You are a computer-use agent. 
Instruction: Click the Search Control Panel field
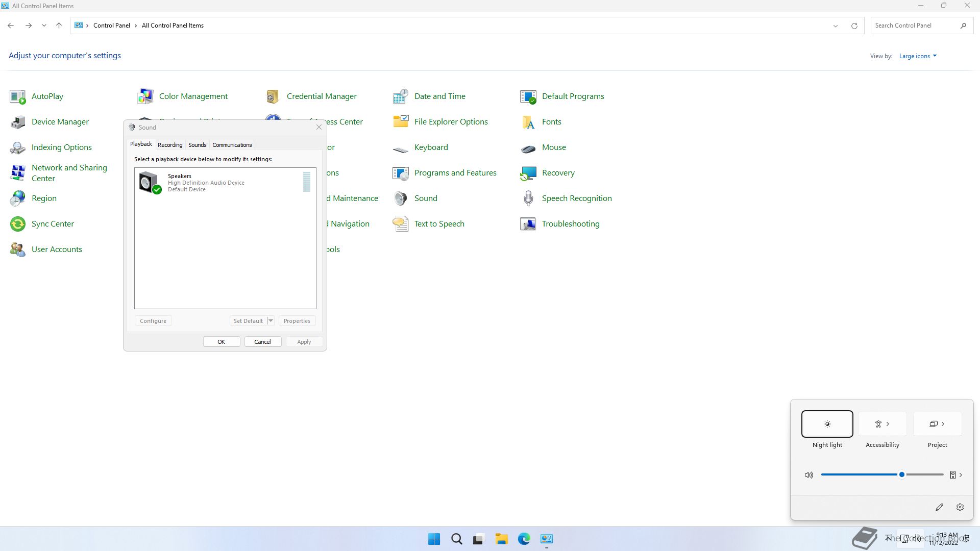coord(915,26)
